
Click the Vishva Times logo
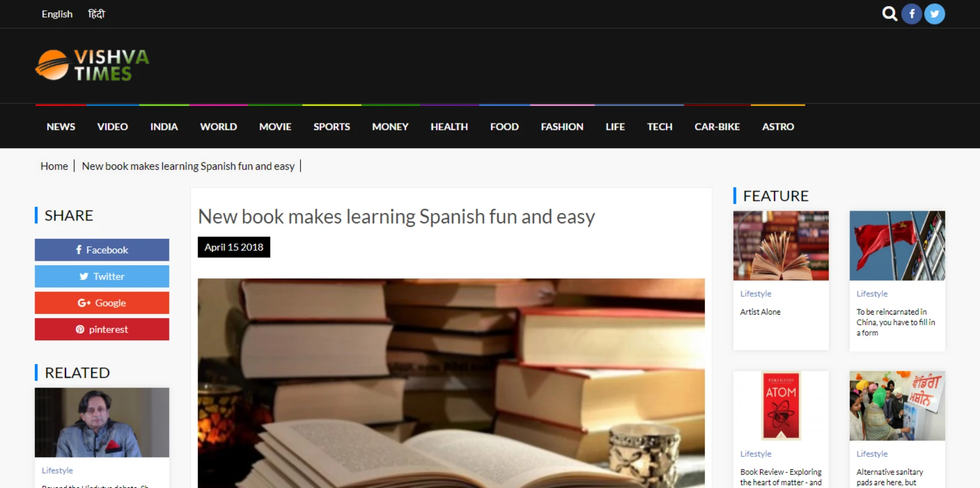[92, 65]
